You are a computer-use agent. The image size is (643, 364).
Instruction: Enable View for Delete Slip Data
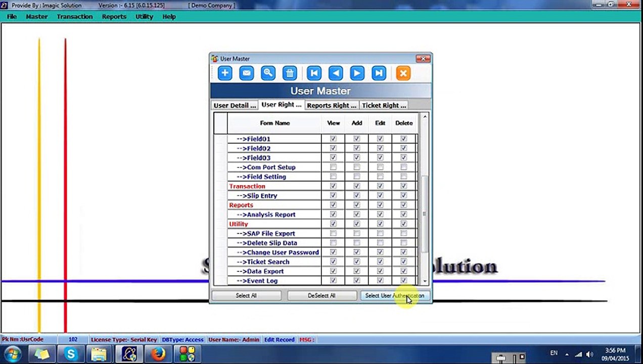333,243
